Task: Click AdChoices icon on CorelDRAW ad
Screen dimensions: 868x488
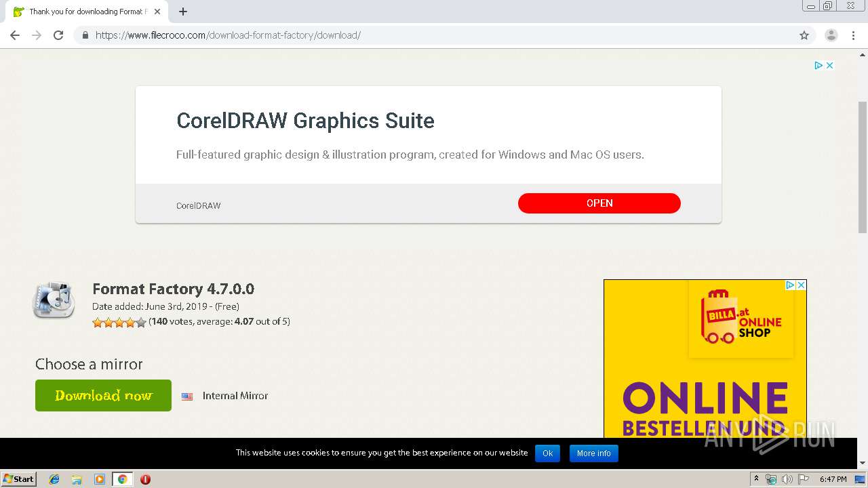Action: pyautogui.click(x=818, y=65)
